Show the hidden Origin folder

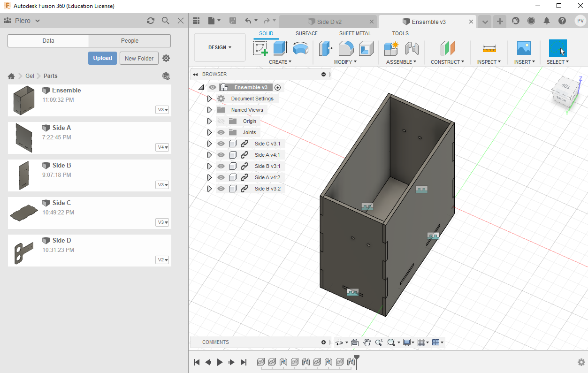[x=221, y=121]
